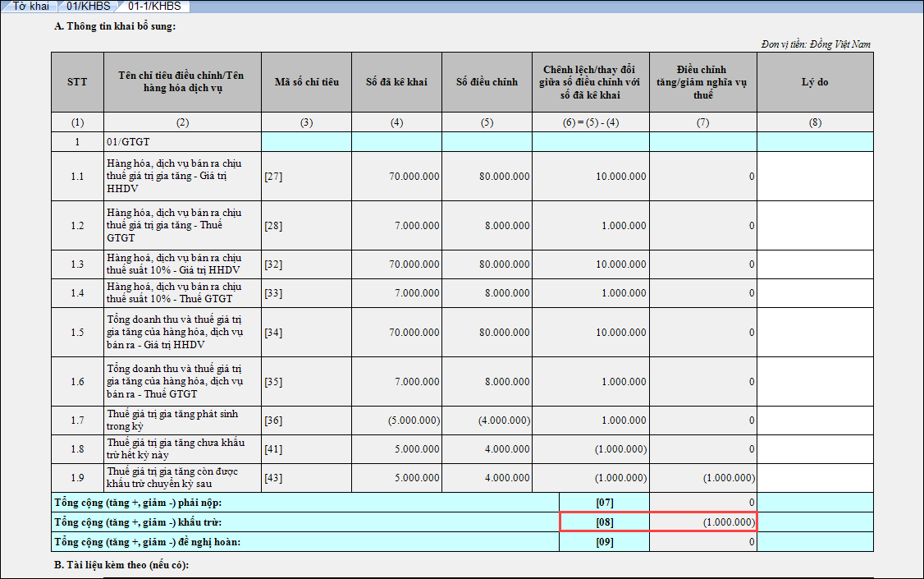924x579 pixels.
Task: Open the 01/KHBS tab
Action: coord(88,7)
